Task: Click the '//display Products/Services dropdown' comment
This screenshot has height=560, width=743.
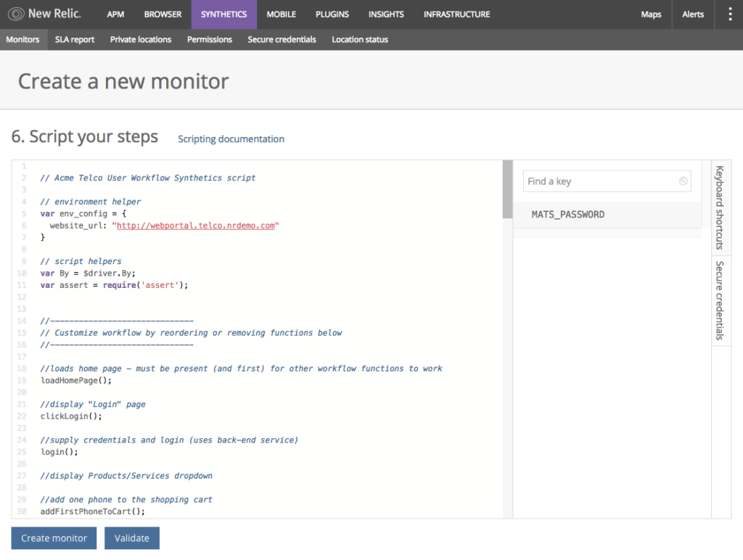Action: pos(126,476)
